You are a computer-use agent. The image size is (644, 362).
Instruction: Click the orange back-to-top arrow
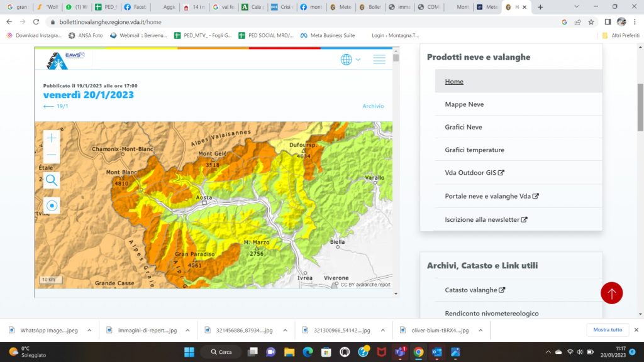(x=612, y=293)
